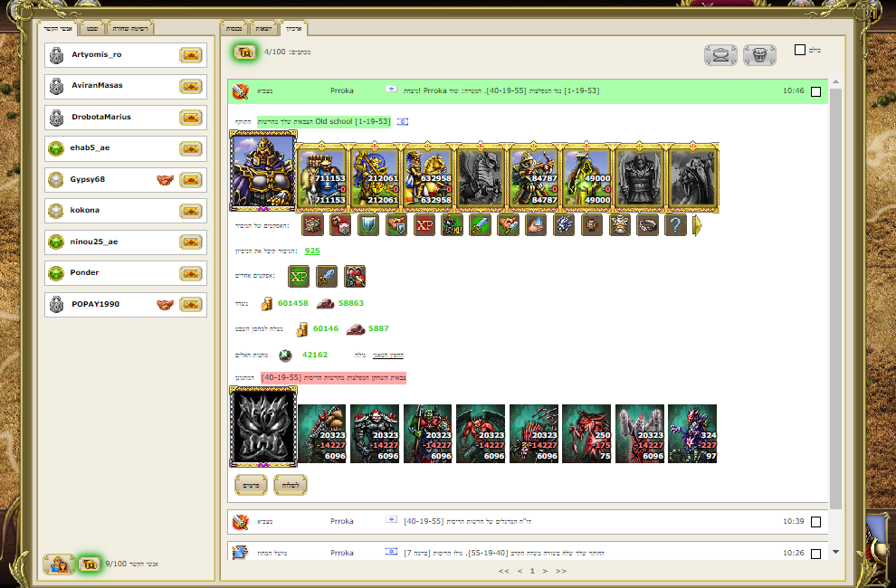Viewport: 896px width, 588px height.
Task: Open the mail envelope icon next to AviranMasas
Action: pyautogui.click(x=191, y=86)
